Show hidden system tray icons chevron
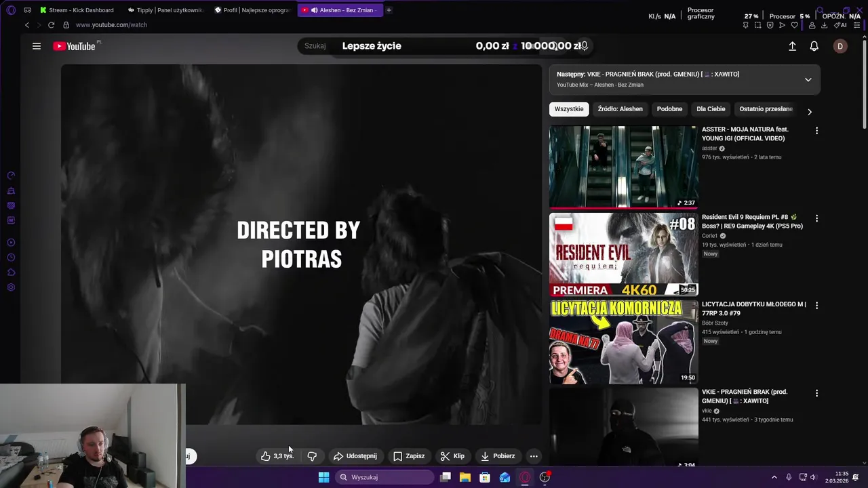 (774, 477)
